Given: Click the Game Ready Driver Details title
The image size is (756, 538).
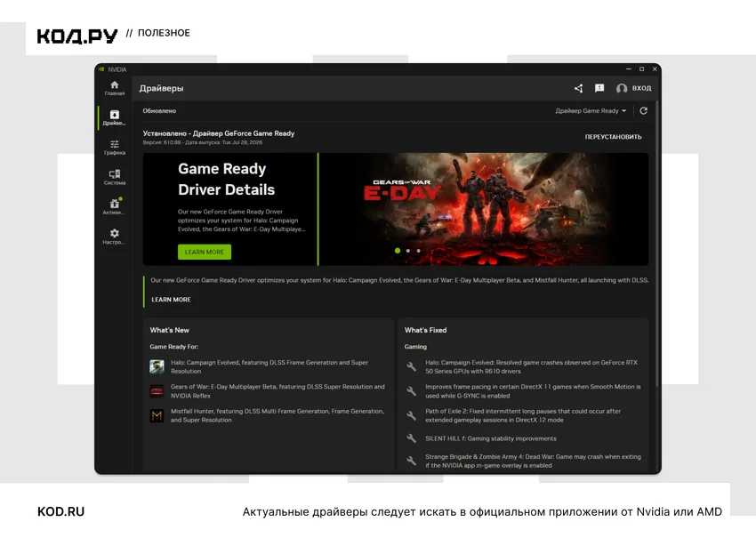Looking at the screenshot, I should [x=226, y=180].
